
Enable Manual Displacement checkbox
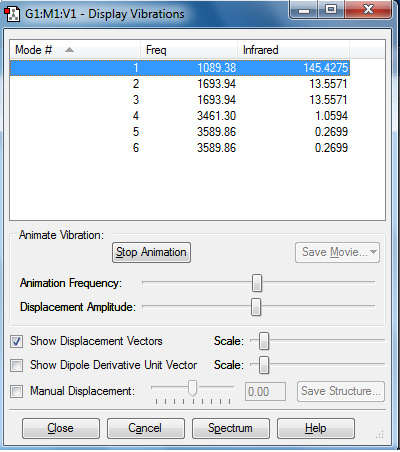coord(17,391)
